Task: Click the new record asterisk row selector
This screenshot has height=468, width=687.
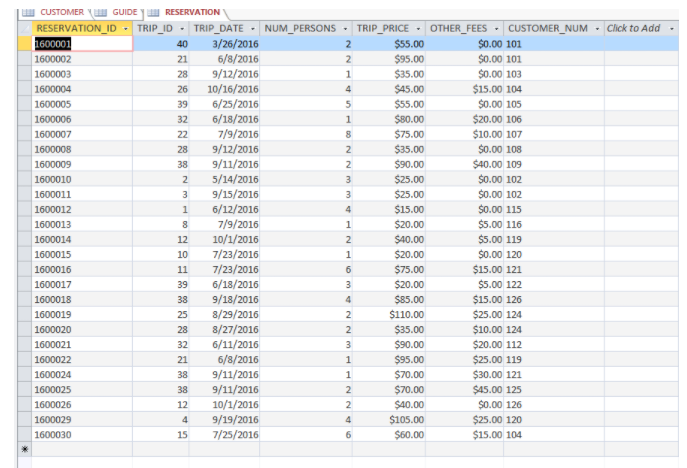Action: (25, 449)
